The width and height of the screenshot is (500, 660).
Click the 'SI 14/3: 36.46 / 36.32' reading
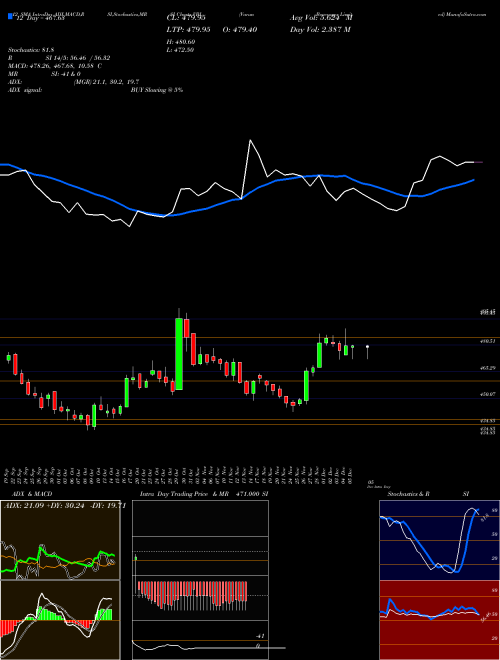coord(78,58)
